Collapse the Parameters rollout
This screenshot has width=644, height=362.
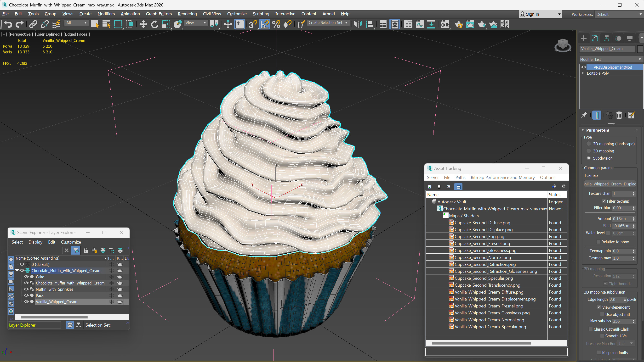[x=583, y=130]
